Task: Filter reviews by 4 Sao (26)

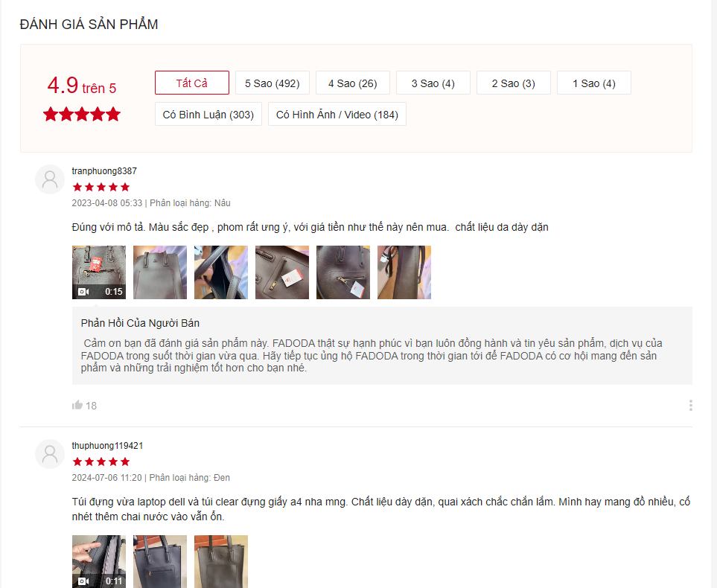Action: 353,83
